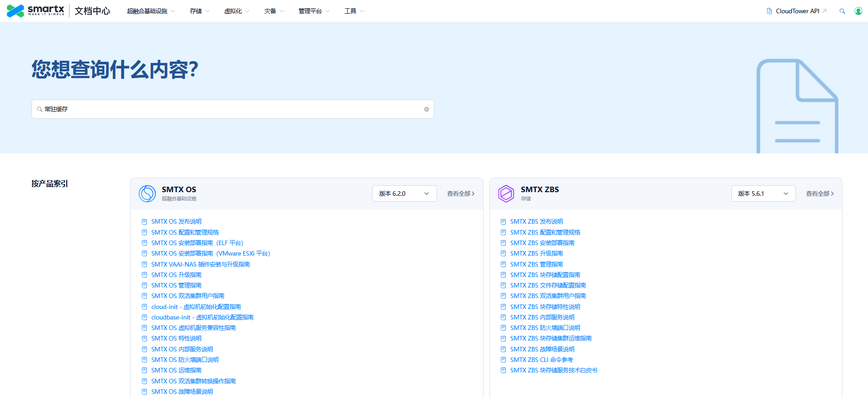The image size is (868, 398).
Task: Open the 工具 menu in top navigation
Action: coord(354,11)
